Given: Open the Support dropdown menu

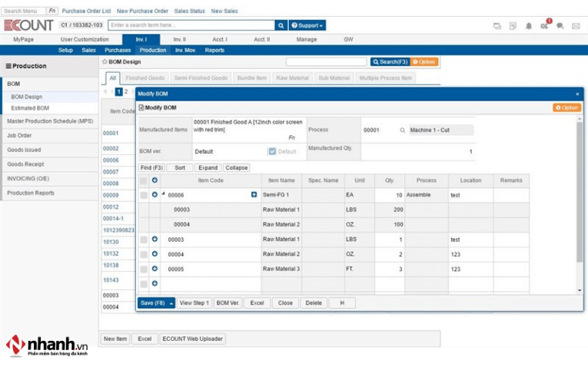Looking at the screenshot, I should point(307,25).
